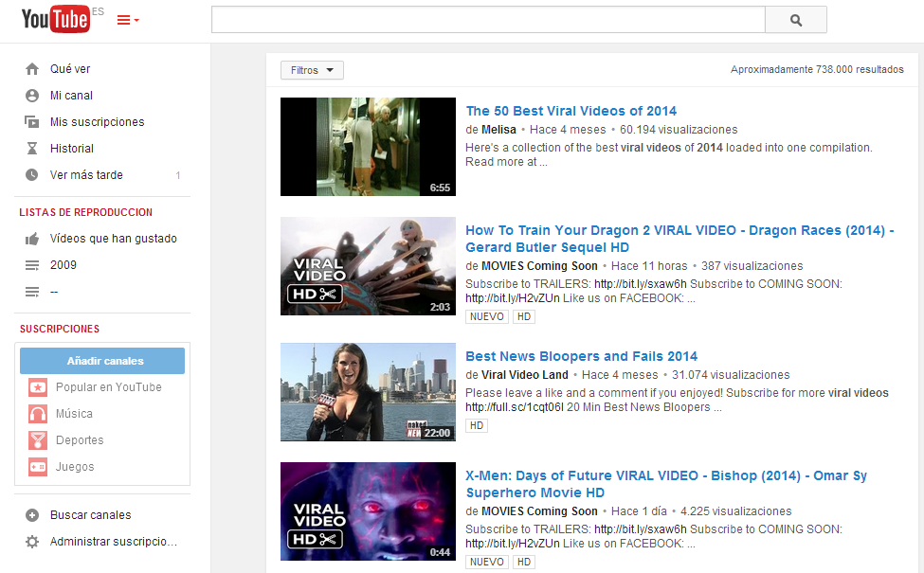Click the hourglass icon beside Historial
This screenshot has height=573, width=924.
point(32,149)
